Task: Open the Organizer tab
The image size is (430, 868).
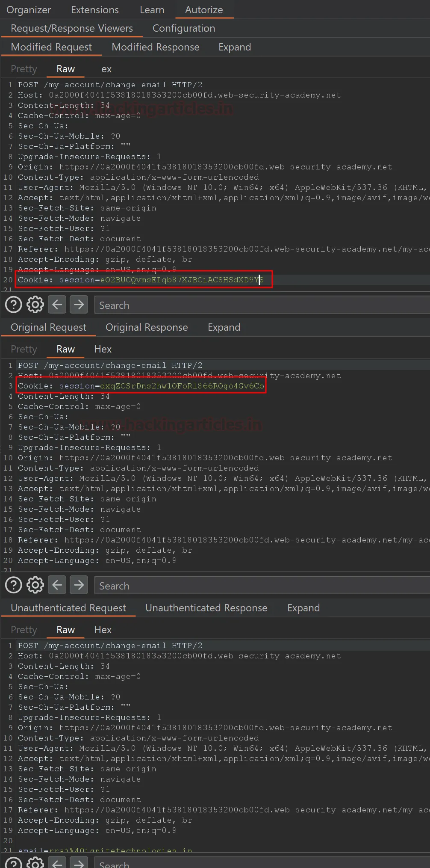Action: pos(29,10)
